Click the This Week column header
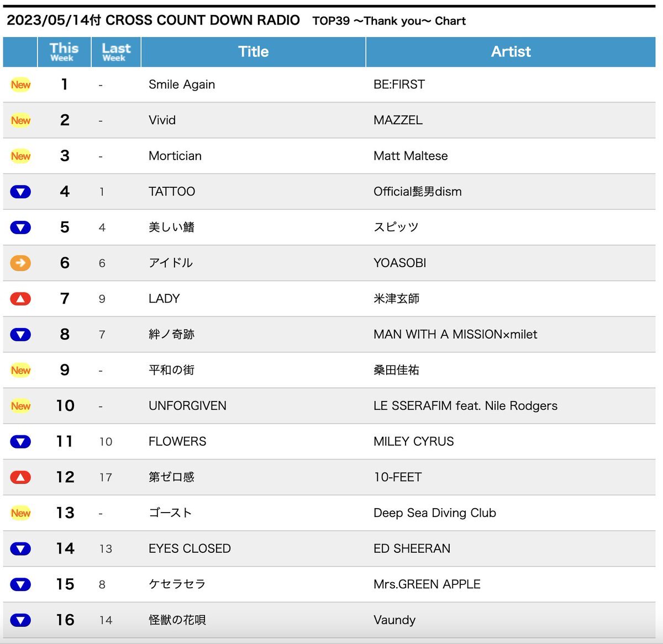The height and width of the screenshot is (644, 663). point(64,52)
